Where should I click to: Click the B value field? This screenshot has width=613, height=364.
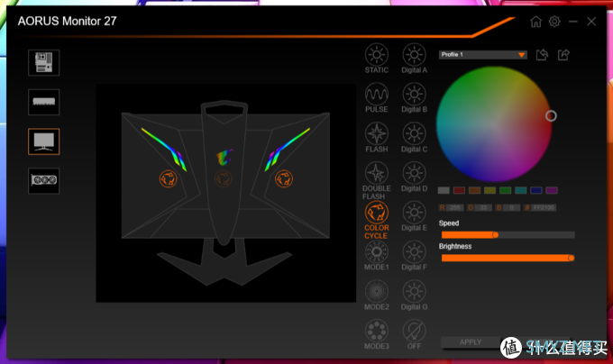pyautogui.click(x=511, y=207)
